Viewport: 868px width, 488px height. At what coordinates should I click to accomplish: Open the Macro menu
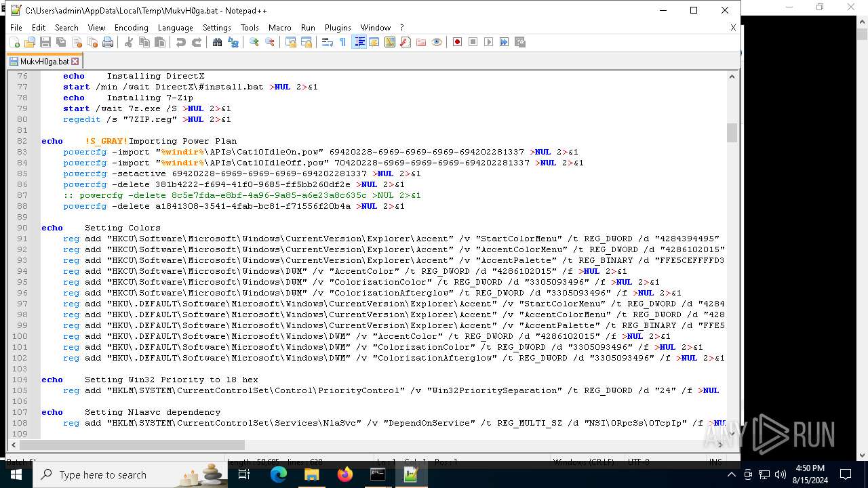(279, 28)
